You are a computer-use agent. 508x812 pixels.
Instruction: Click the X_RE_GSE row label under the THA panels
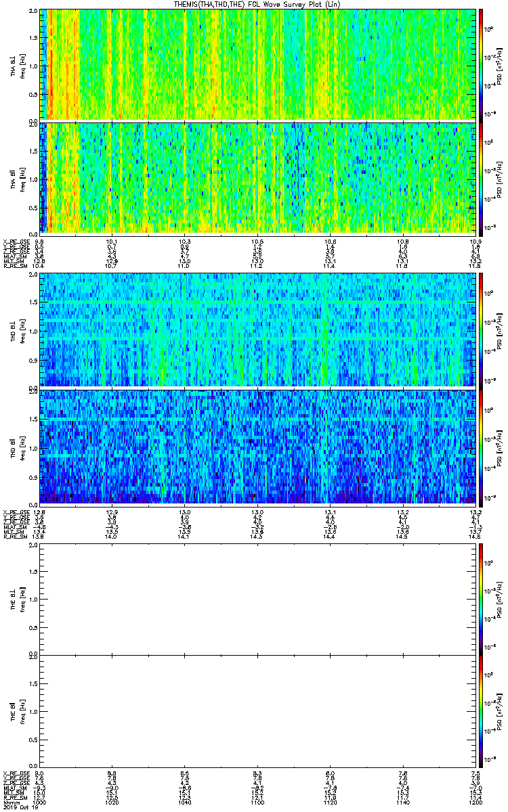click(x=16, y=242)
